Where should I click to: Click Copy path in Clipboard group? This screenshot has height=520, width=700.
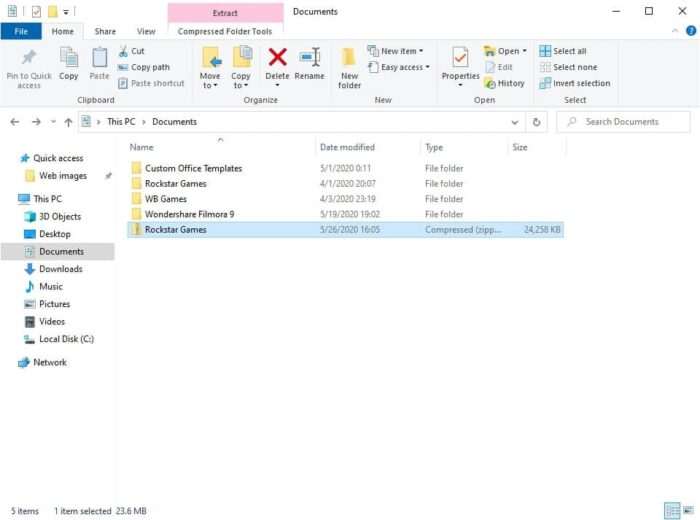(x=144, y=67)
